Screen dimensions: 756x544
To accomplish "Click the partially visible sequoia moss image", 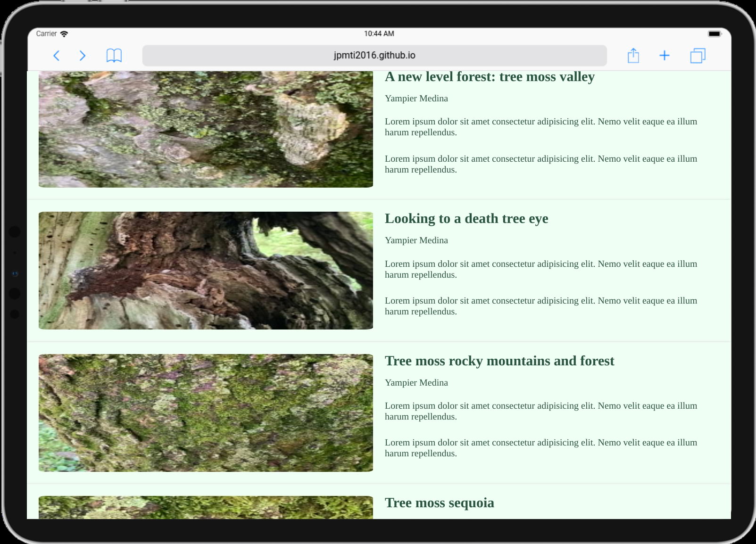I will 206,508.
